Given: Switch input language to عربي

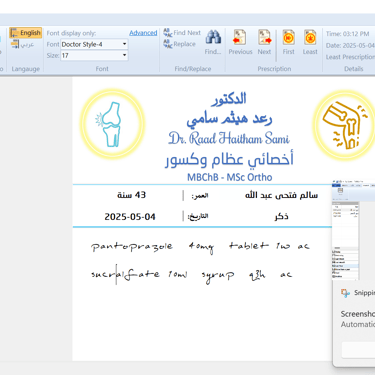Looking at the screenshot, I should click(23, 44).
